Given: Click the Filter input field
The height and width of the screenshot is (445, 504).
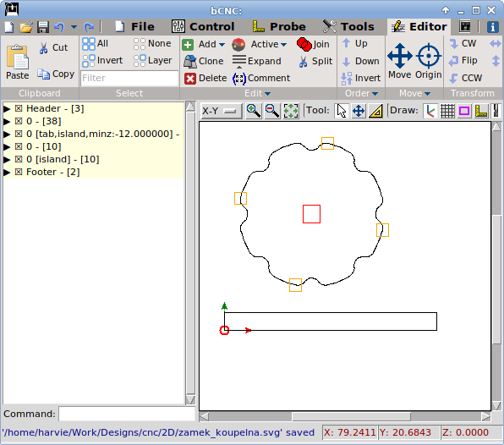Looking at the screenshot, I should (x=129, y=78).
